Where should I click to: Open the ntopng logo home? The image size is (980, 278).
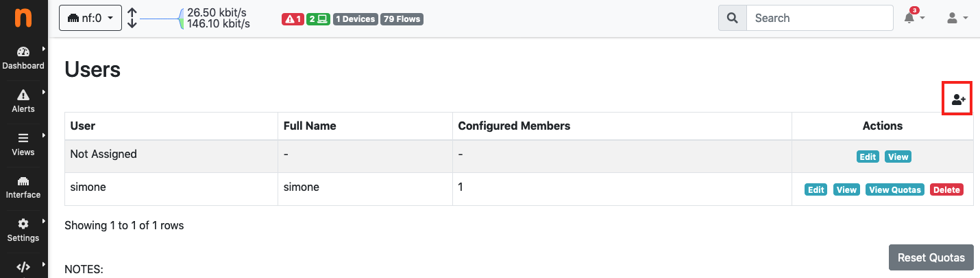[x=24, y=18]
